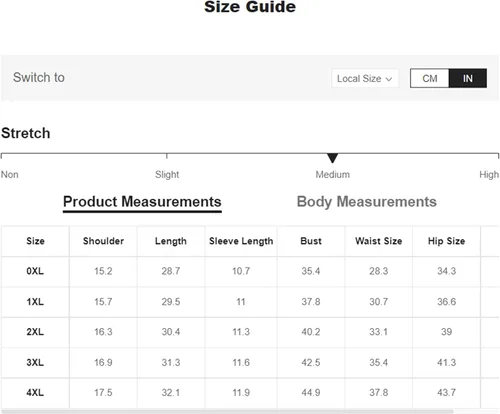Click sleeve length value 11.3
This screenshot has width=500, height=414.
[x=241, y=332]
